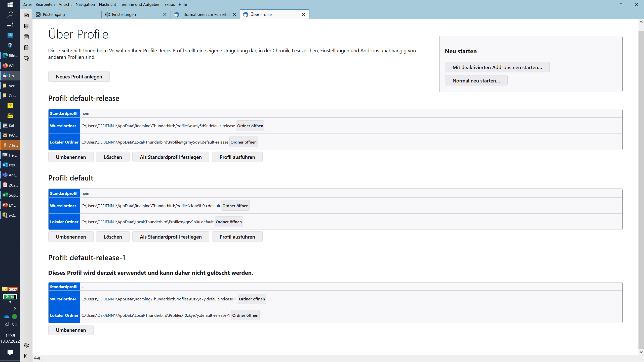
Task: Open the Chat sidebar icon
Action: click(26, 58)
